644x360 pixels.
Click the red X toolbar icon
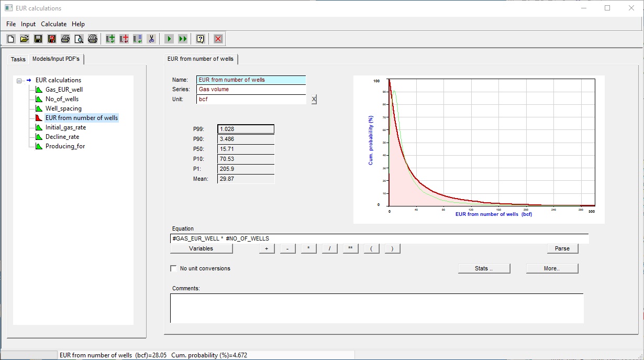coord(218,39)
